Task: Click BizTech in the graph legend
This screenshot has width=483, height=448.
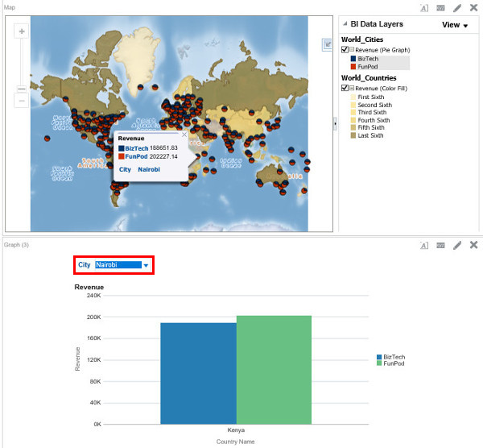Action: [391, 357]
